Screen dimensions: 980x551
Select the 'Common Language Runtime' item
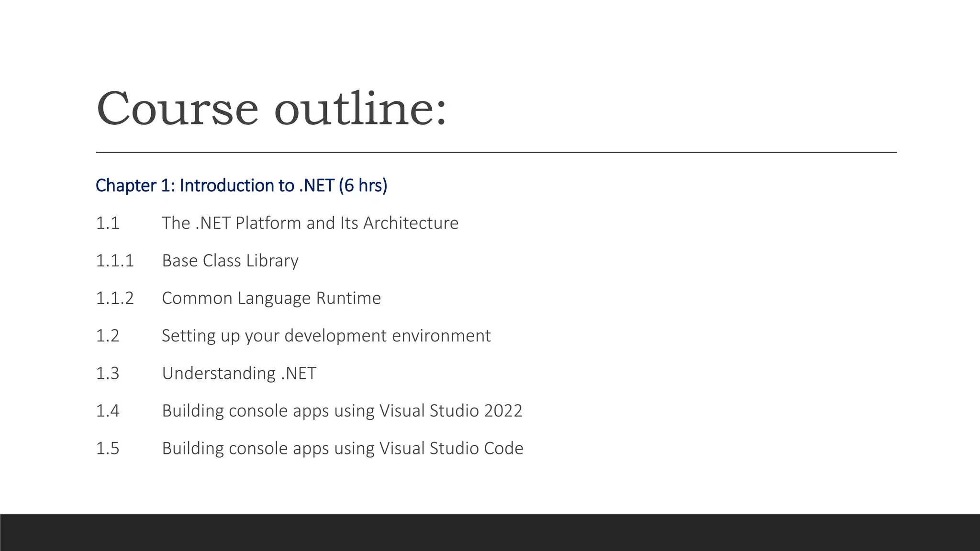click(271, 298)
